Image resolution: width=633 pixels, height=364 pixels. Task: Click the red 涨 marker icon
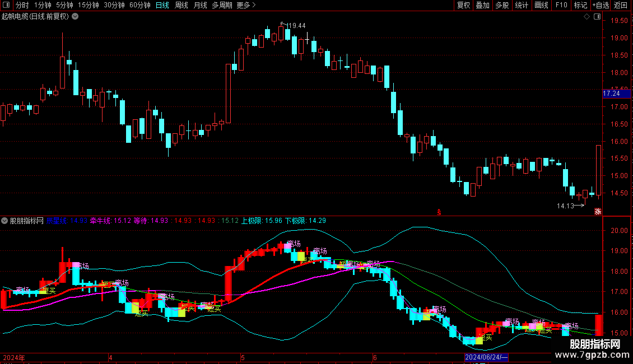coord(598,212)
